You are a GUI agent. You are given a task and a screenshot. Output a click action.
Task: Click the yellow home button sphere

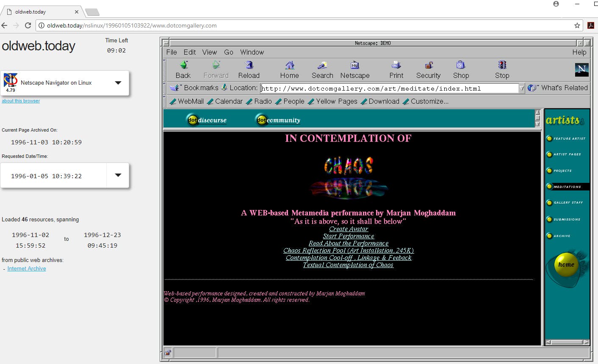pyautogui.click(x=566, y=265)
